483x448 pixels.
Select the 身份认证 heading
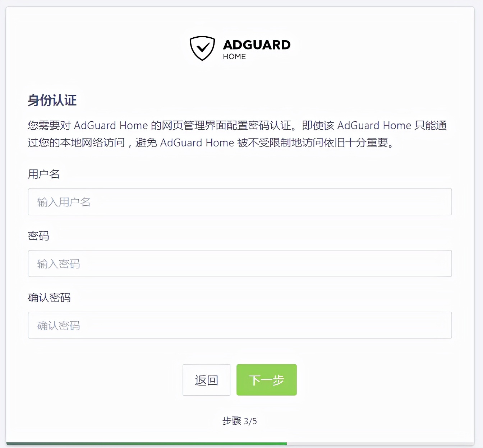click(52, 100)
